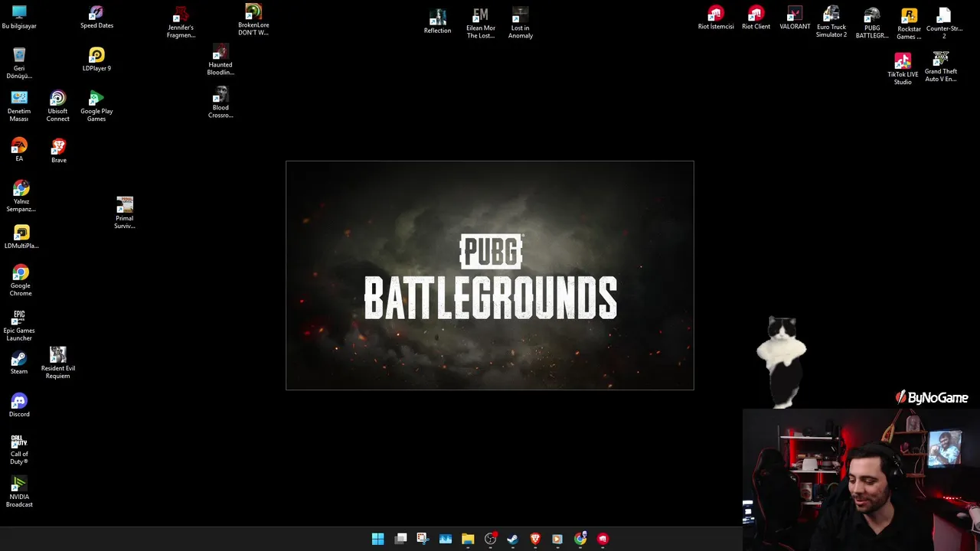Image resolution: width=980 pixels, height=551 pixels.
Task: Select BrokenLore DON'T WATCH shortcut
Action: tap(253, 20)
